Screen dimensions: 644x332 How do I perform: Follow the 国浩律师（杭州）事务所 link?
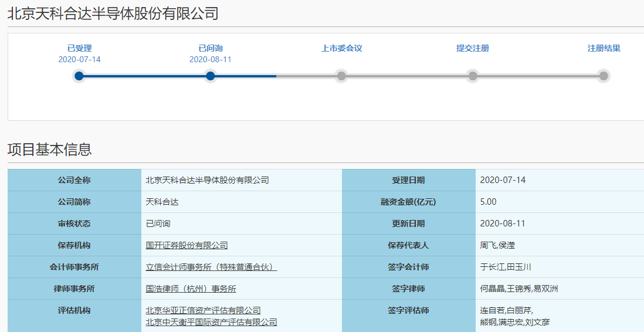point(191,289)
